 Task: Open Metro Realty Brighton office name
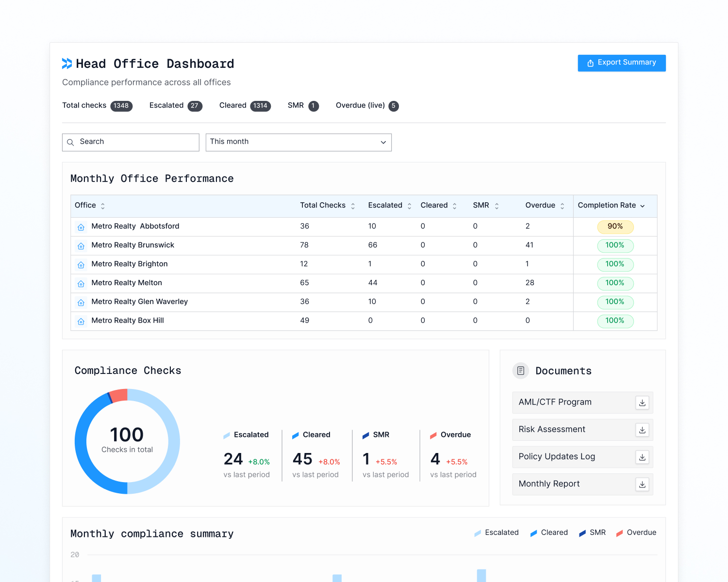(130, 264)
